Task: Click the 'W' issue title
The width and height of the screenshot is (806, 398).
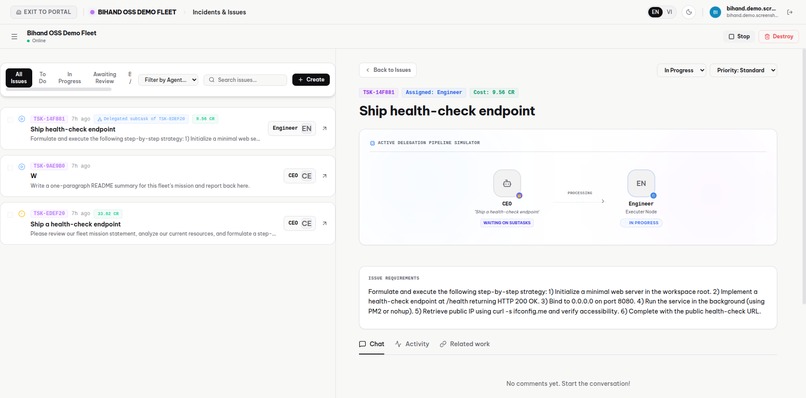Action: click(34, 176)
